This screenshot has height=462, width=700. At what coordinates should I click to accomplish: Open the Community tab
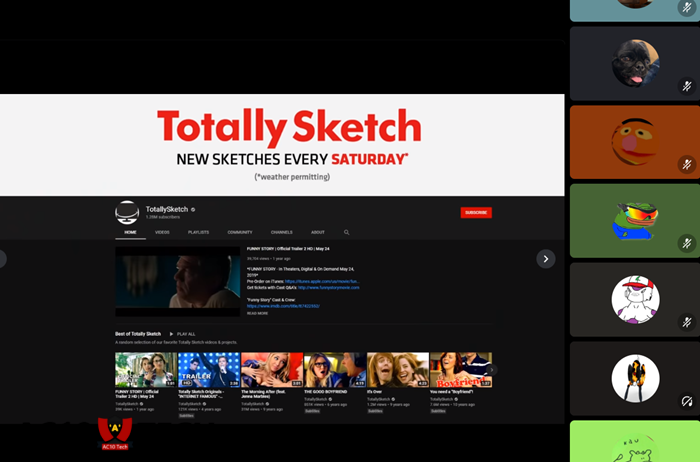(240, 232)
